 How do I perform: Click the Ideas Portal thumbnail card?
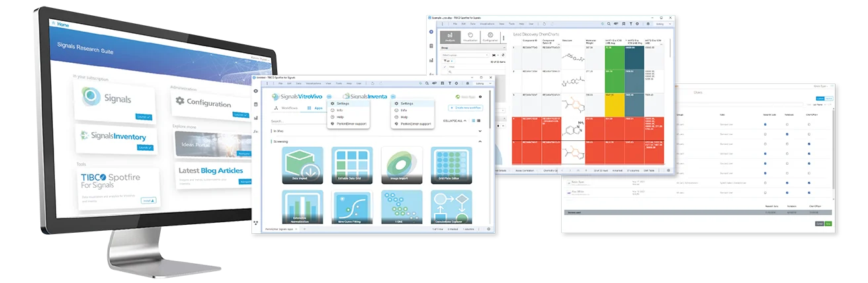click(x=213, y=143)
